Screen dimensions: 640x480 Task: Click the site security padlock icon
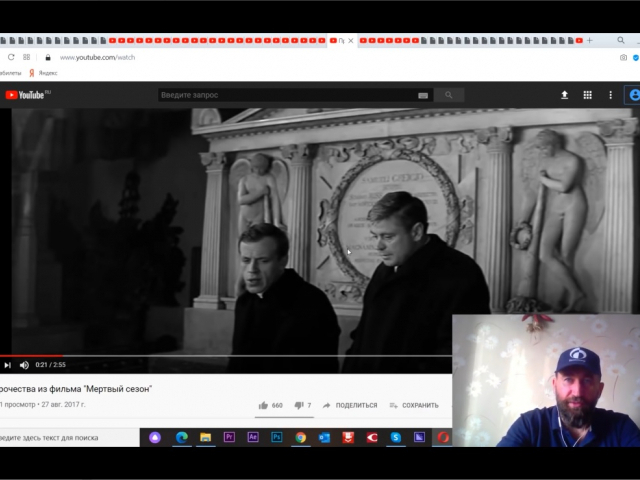coord(48,58)
